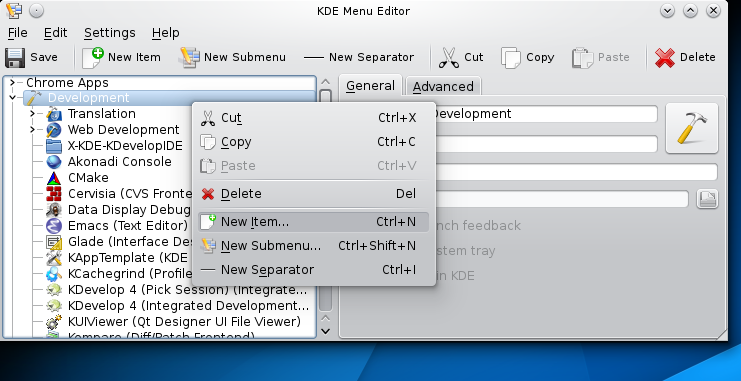This screenshot has height=381, width=741.
Task: Click the New Item toolbar icon
Action: [x=93, y=58]
